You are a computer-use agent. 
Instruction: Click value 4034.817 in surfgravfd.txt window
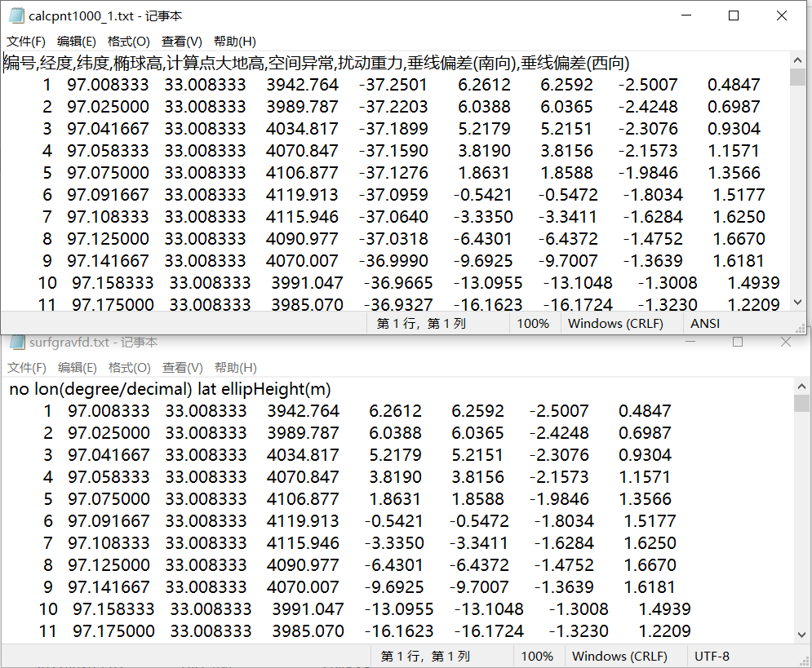[303, 455]
